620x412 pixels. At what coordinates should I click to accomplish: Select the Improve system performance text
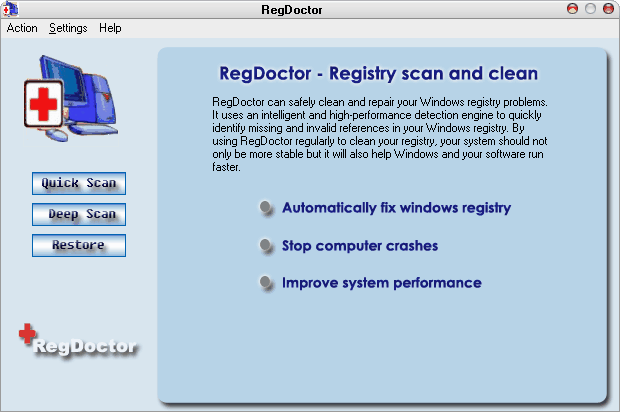(381, 283)
